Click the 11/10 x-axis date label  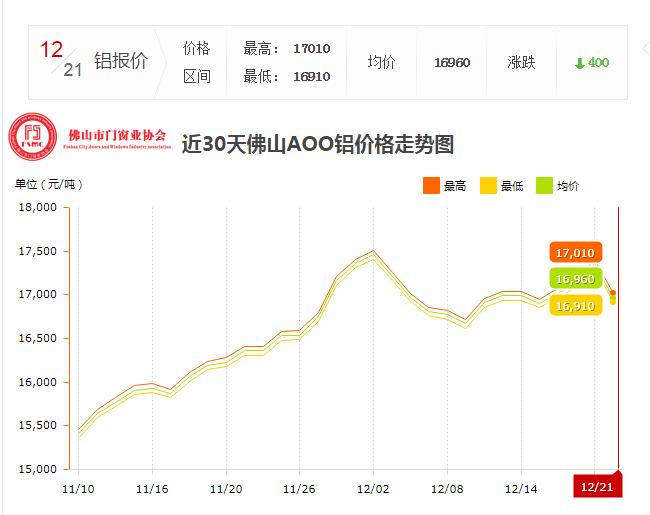click(78, 489)
